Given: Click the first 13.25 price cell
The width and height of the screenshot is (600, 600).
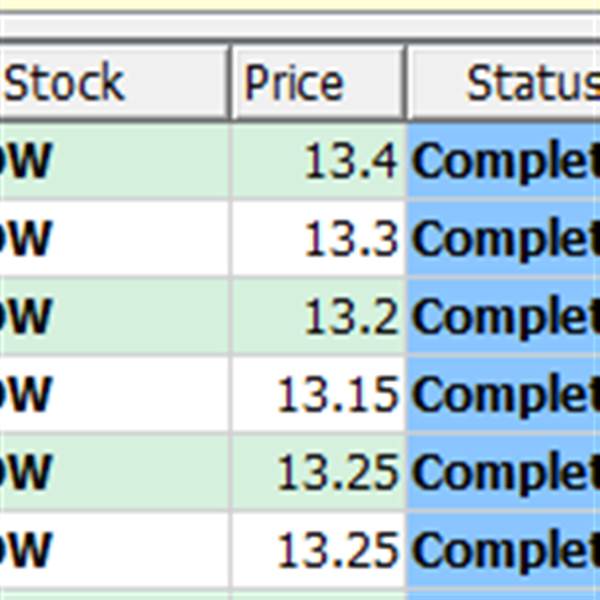Looking at the screenshot, I should tap(320, 472).
